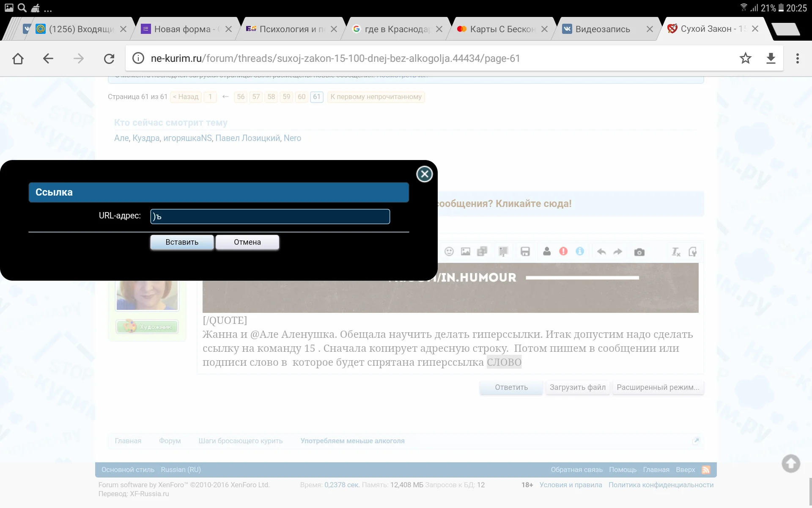812x508 pixels.
Task: Click 'Вставить' to insert the link
Action: point(181,242)
